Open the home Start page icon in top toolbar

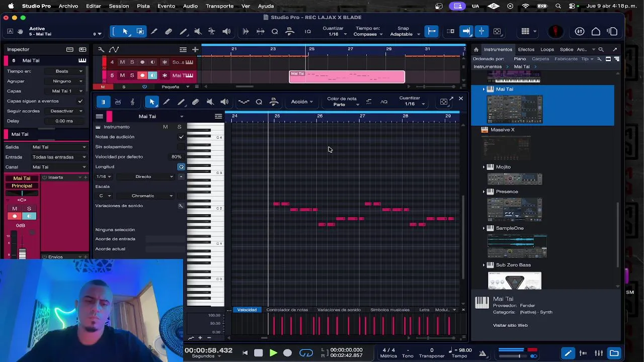[596, 31]
